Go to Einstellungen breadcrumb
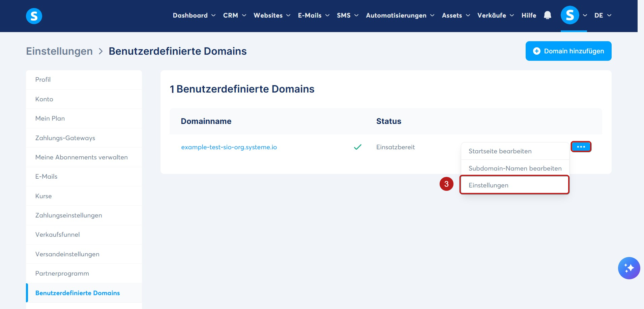The height and width of the screenshot is (309, 644). (59, 51)
